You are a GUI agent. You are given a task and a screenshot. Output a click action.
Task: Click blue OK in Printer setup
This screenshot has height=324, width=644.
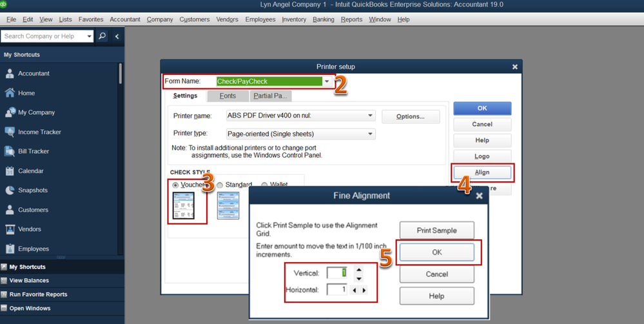[x=482, y=108]
